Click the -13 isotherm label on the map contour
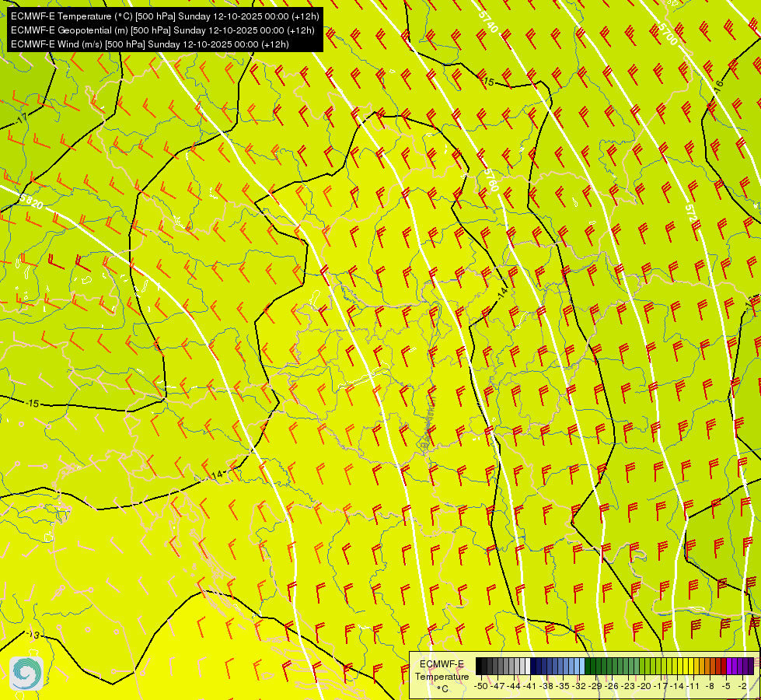Screen dimensions: 761x700 coord(33,635)
